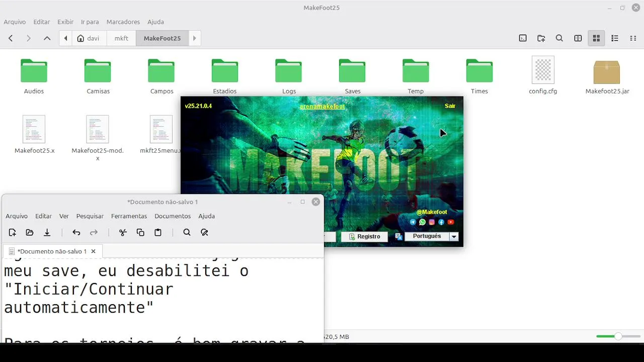Switch file manager to list view

click(x=615, y=38)
